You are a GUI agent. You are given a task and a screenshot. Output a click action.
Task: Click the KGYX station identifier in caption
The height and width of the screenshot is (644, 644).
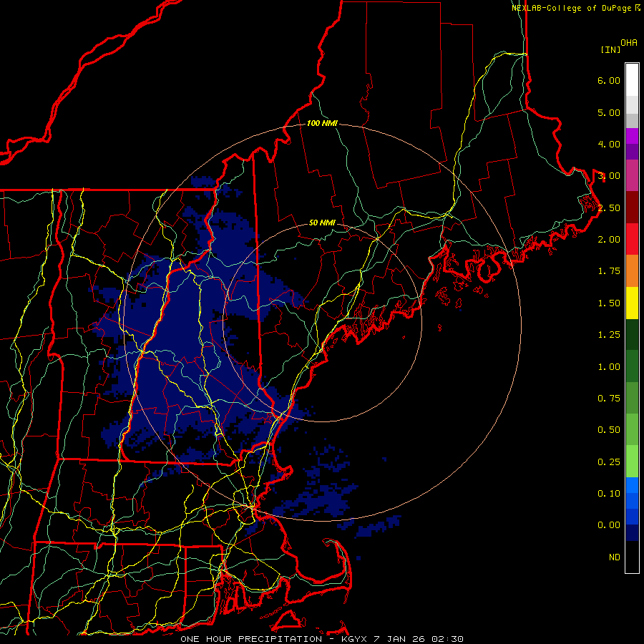pyautogui.click(x=355, y=639)
